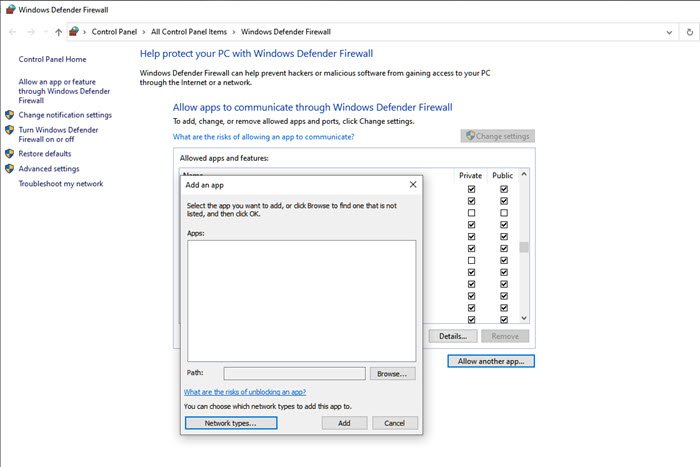The height and width of the screenshot is (467, 700).
Task: Open Change notification settings
Action: 65,115
